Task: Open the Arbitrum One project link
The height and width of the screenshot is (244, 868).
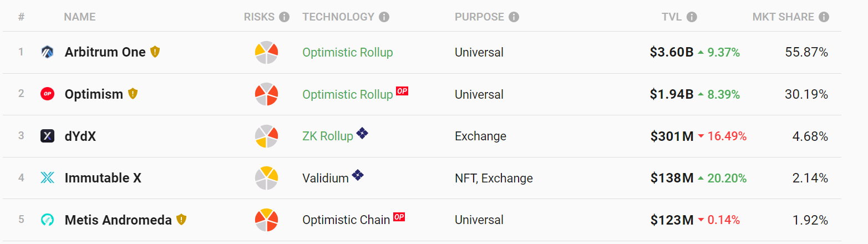Action: click(105, 52)
